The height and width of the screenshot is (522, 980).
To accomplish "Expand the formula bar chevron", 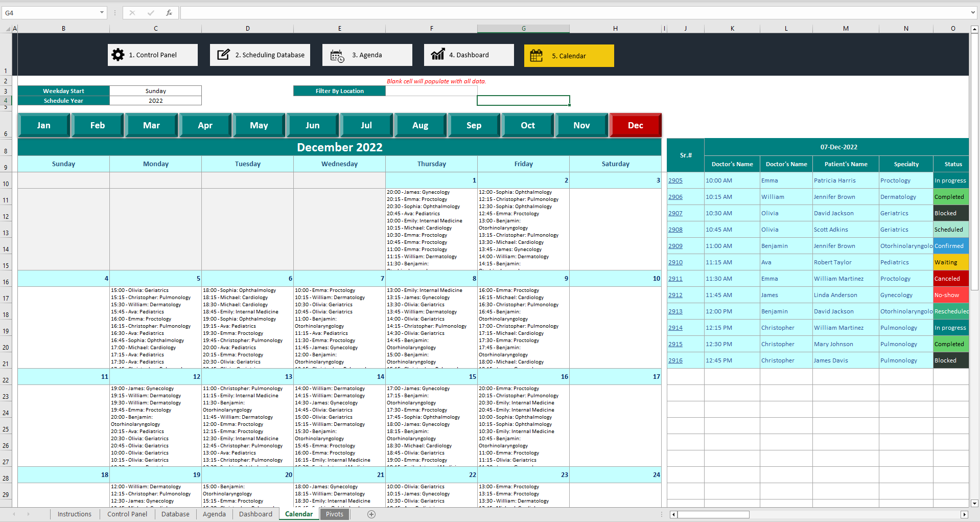I will click(x=973, y=13).
